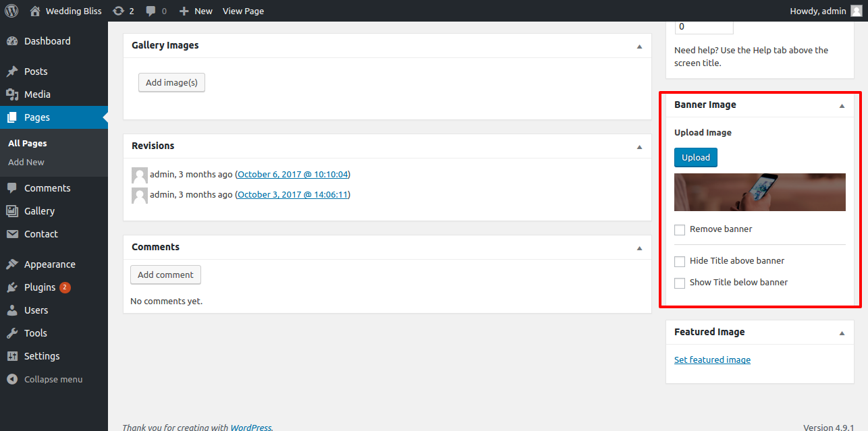Toggle the Revisions panel arrow
This screenshot has height=431, width=868.
tap(639, 147)
